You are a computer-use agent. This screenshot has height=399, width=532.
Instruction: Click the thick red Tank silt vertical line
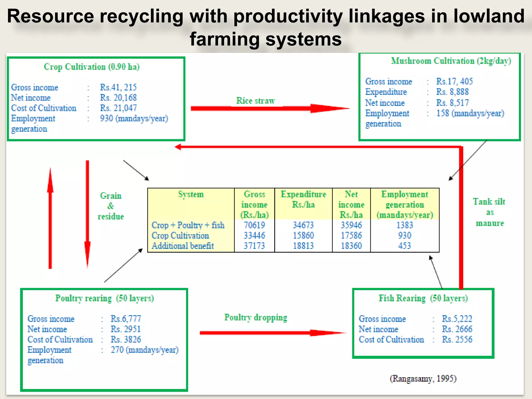pos(461,218)
